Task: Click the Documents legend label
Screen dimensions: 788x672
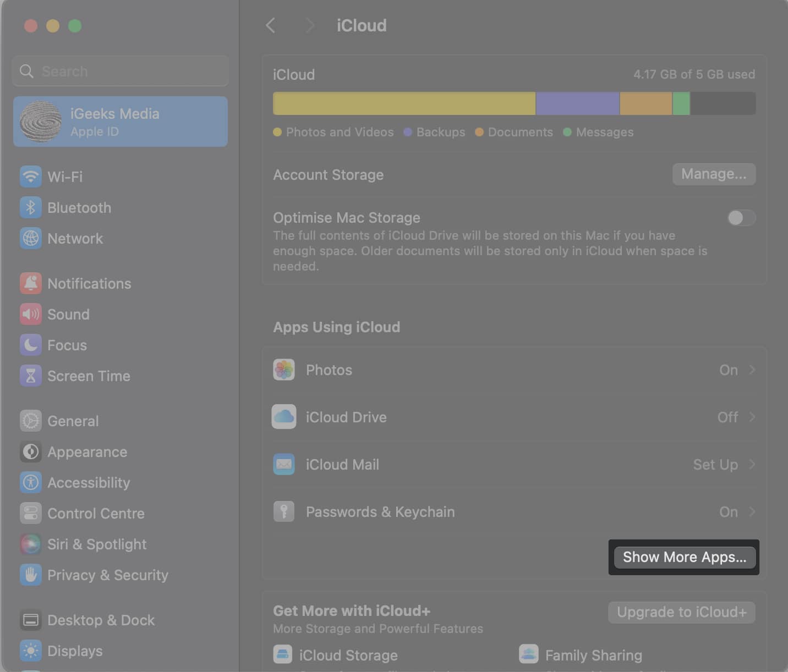Action: point(521,132)
